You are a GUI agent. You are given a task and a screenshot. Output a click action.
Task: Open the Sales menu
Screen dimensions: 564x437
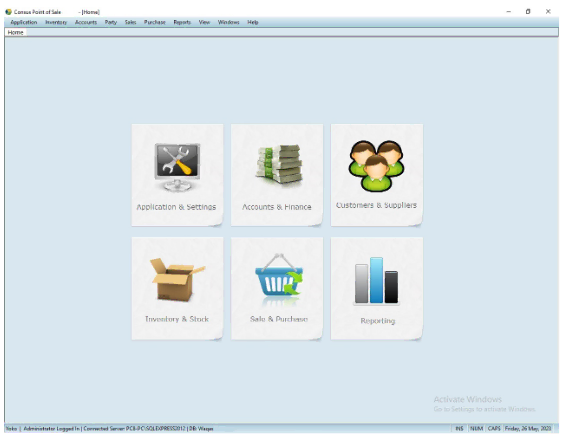130,22
